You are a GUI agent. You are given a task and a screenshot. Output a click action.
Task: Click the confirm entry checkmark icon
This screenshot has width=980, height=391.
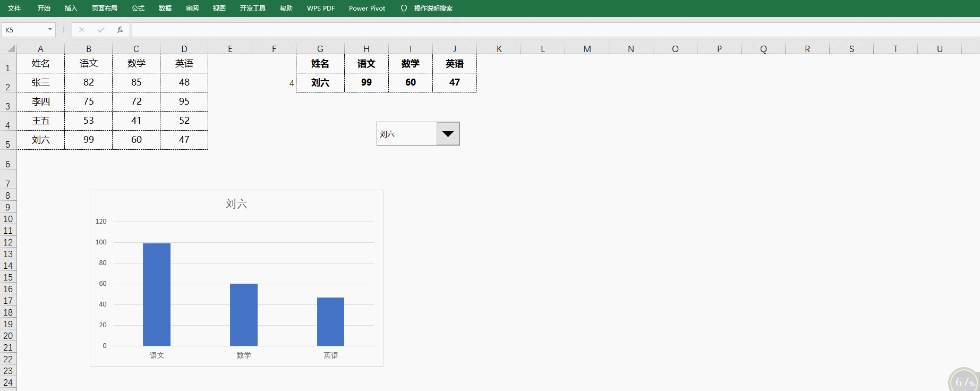[x=101, y=30]
